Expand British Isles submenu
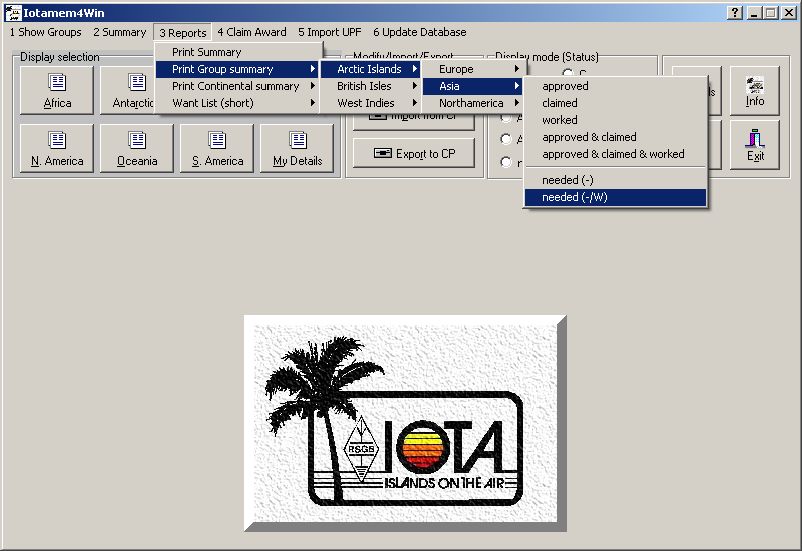The image size is (802, 551). click(371, 86)
